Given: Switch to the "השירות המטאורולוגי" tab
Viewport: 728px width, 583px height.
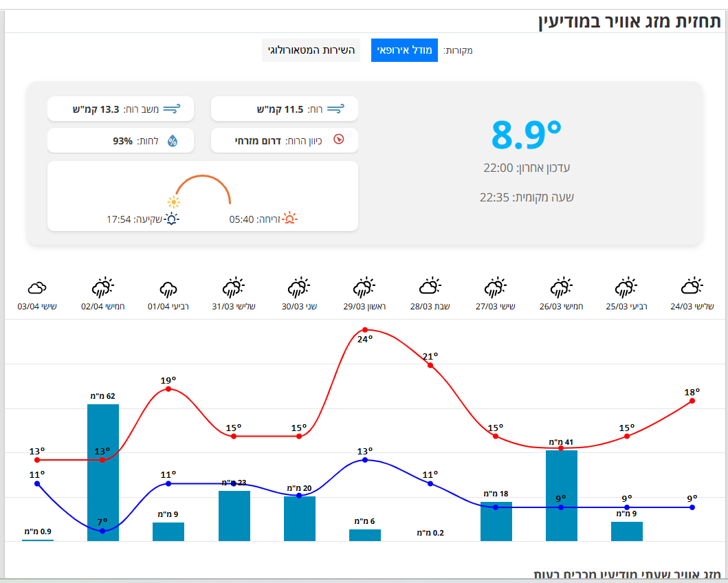Looking at the screenshot, I should pyautogui.click(x=311, y=49).
